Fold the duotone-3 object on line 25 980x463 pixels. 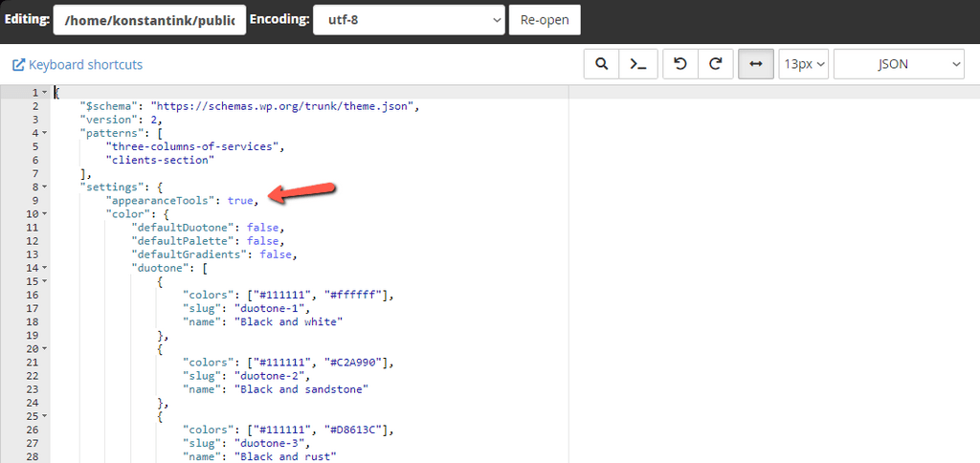tap(44, 417)
